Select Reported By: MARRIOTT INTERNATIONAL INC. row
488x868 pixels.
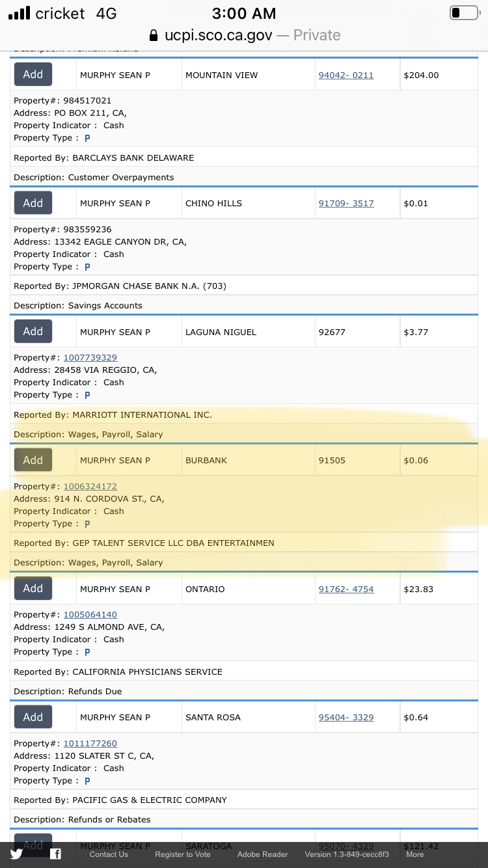coord(244,414)
